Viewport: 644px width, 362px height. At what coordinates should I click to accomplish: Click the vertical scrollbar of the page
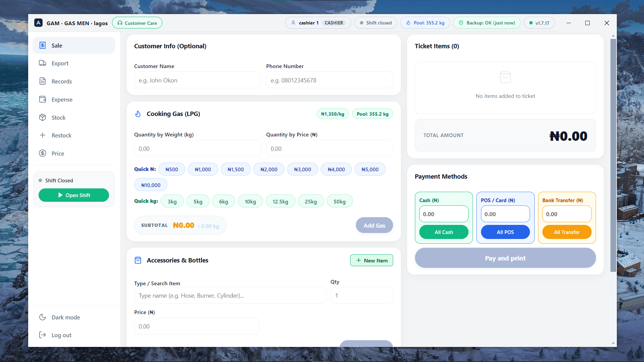(x=613, y=155)
